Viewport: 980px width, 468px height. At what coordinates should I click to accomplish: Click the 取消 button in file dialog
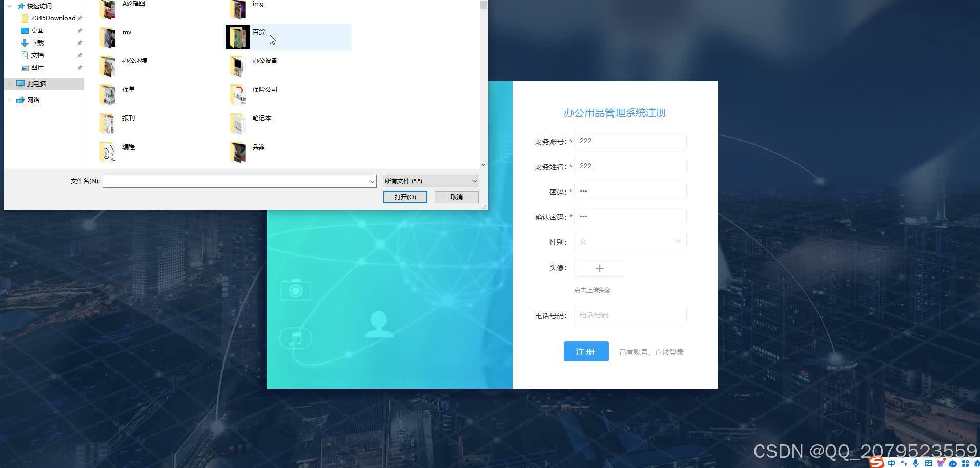tap(457, 197)
